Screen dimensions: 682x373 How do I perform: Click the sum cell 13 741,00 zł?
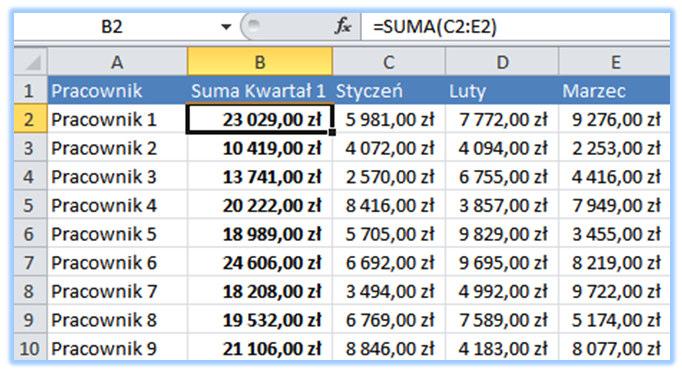pos(260,176)
